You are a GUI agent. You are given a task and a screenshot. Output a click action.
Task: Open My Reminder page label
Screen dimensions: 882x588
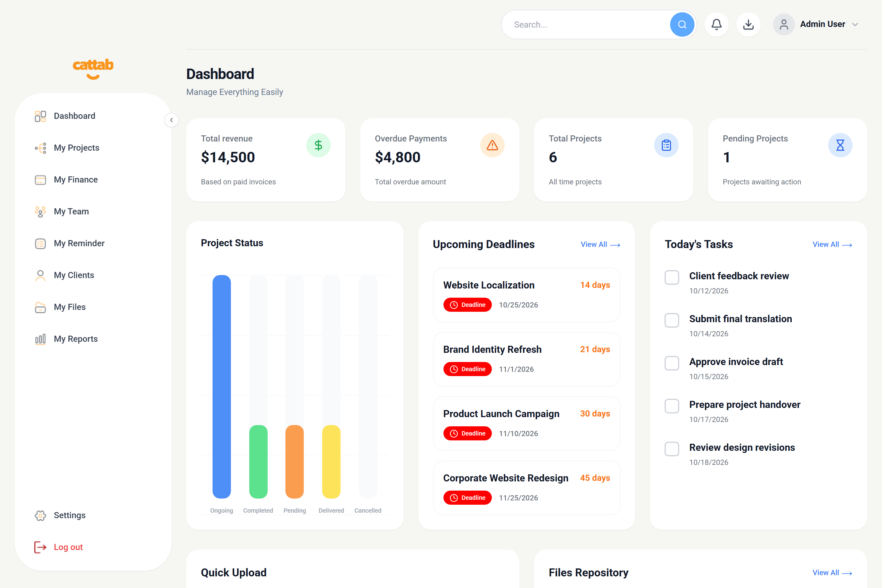click(x=79, y=243)
